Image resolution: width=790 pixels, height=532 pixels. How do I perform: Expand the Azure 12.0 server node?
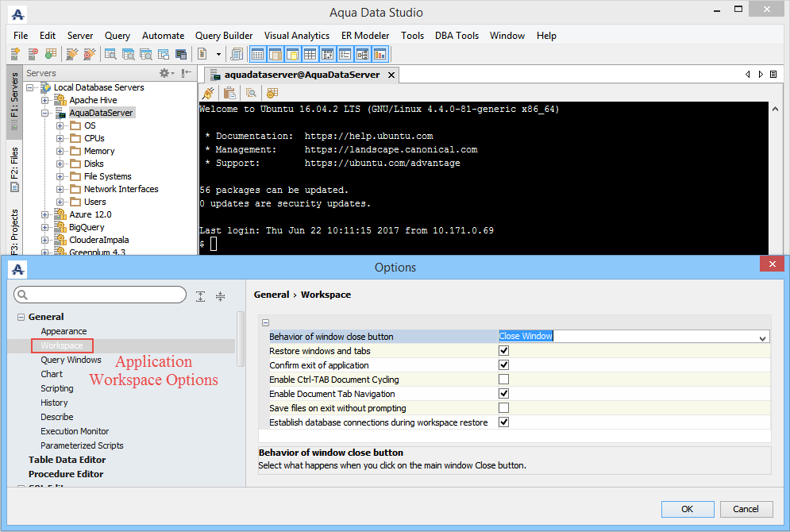44,214
